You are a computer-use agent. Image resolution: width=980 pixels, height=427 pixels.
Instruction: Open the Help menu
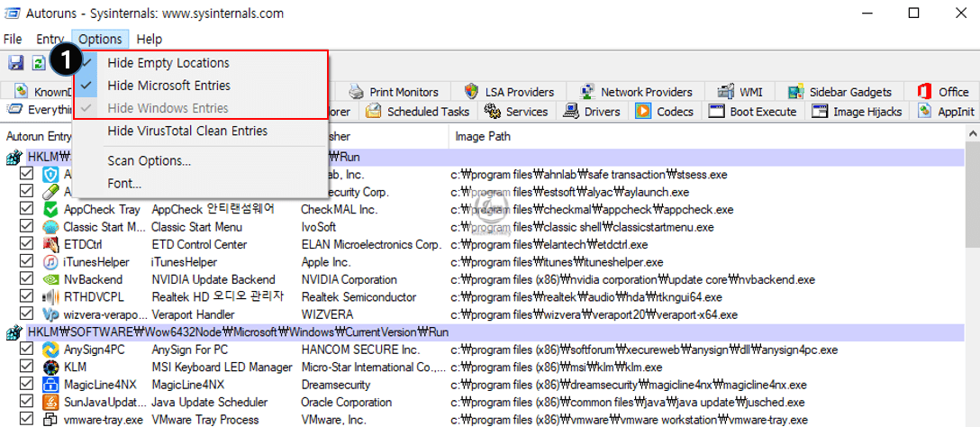(150, 39)
